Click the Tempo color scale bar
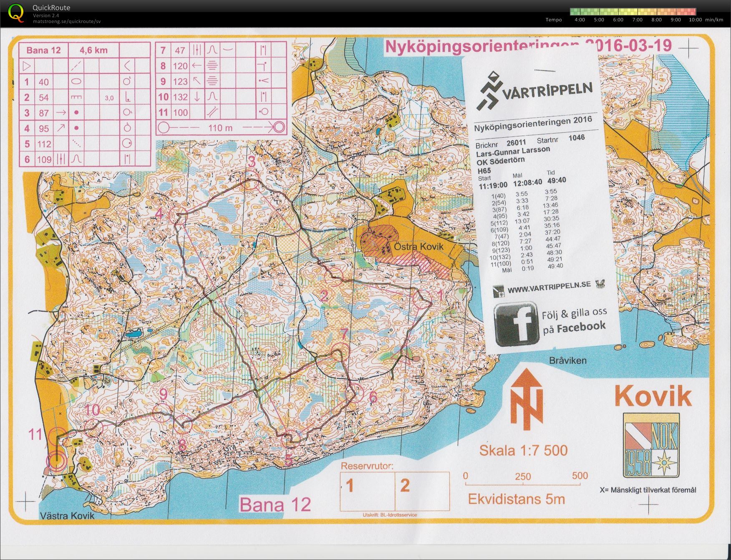Image resolution: width=731 pixels, height=560 pixels. (633, 12)
